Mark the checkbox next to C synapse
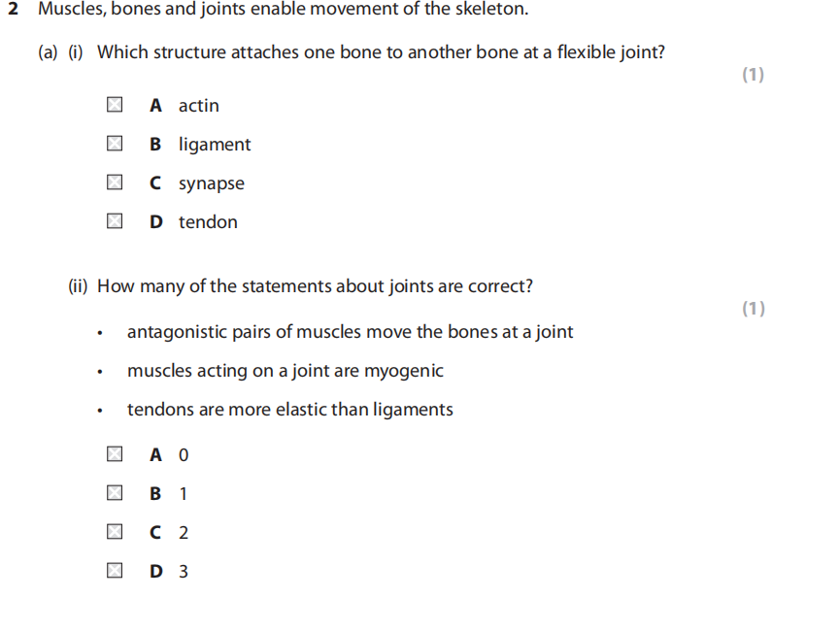This screenshot has width=840, height=631. pos(115,183)
